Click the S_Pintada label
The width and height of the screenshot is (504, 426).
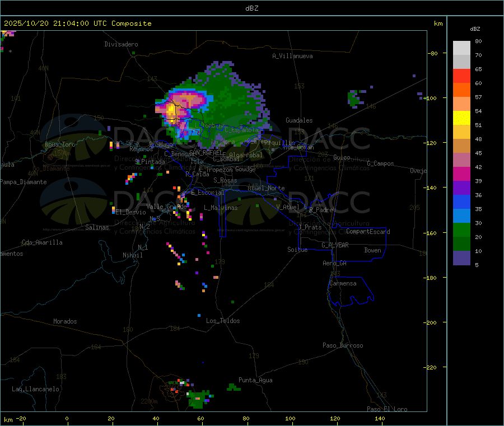[x=150, y=162]
